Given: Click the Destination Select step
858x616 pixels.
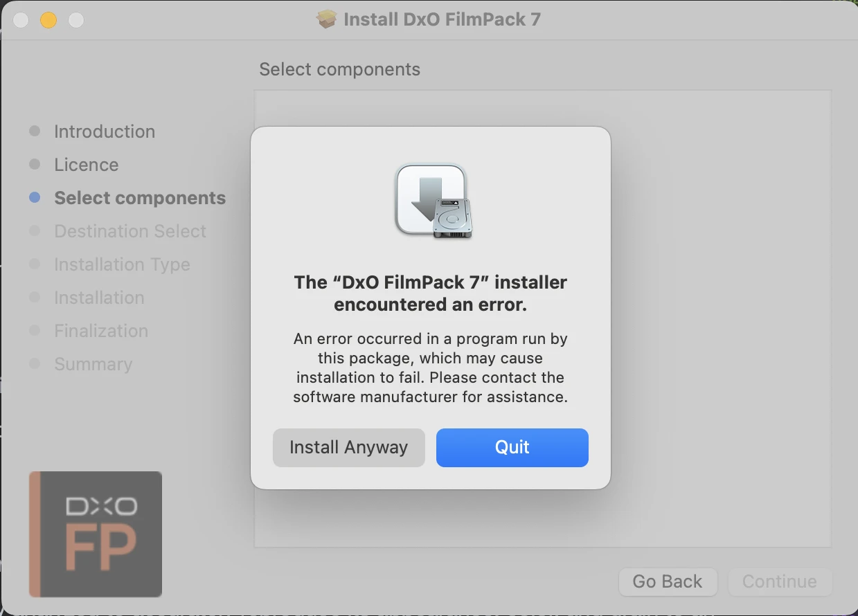Looking at the screenshot, I should (x=130, y=231).
